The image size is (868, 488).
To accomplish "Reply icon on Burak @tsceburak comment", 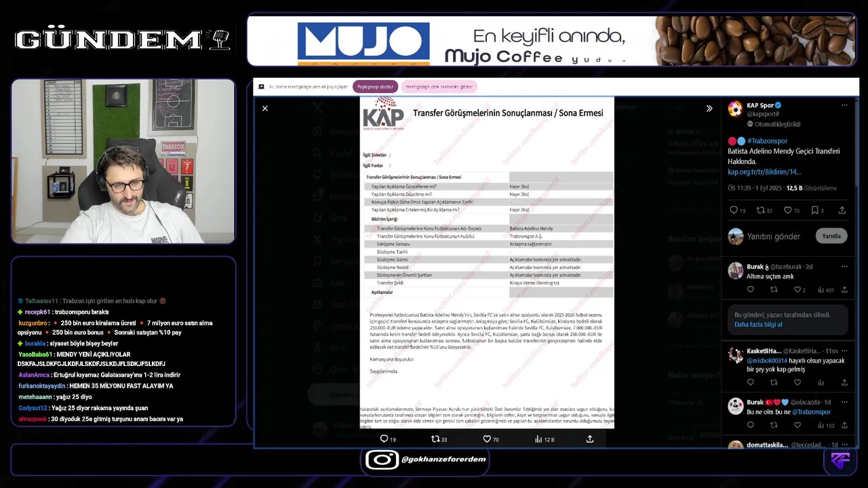I will click(x=750, y=289).
